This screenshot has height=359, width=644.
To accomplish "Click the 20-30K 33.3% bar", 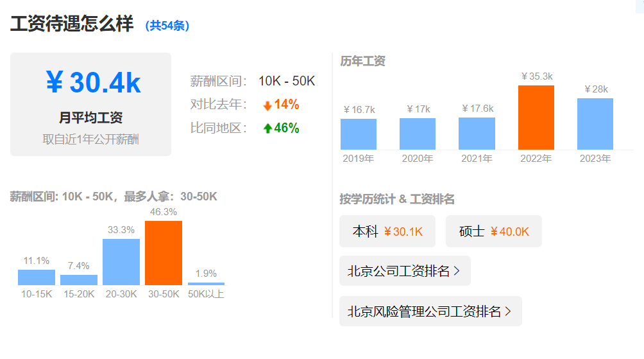I will [121, 262].
